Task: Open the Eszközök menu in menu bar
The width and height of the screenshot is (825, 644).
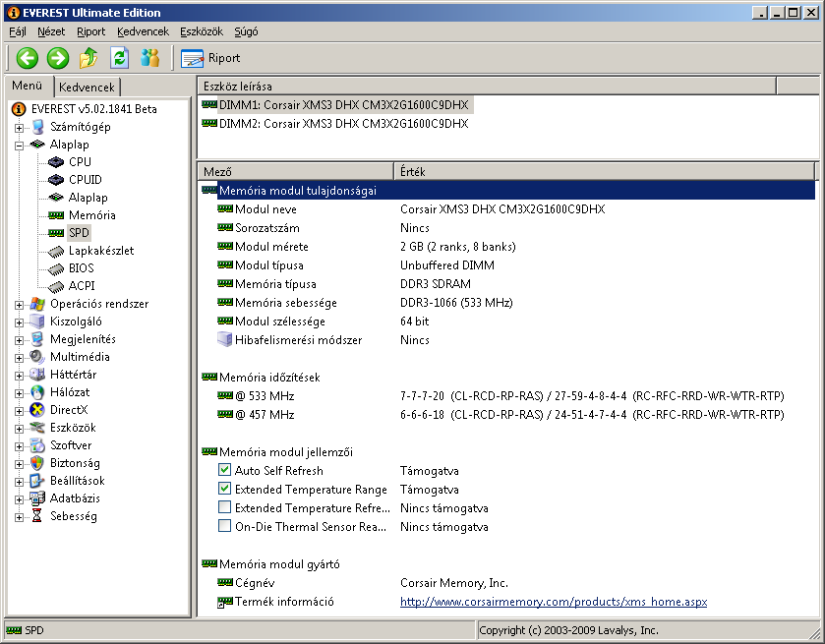Action: coord(202,31)
